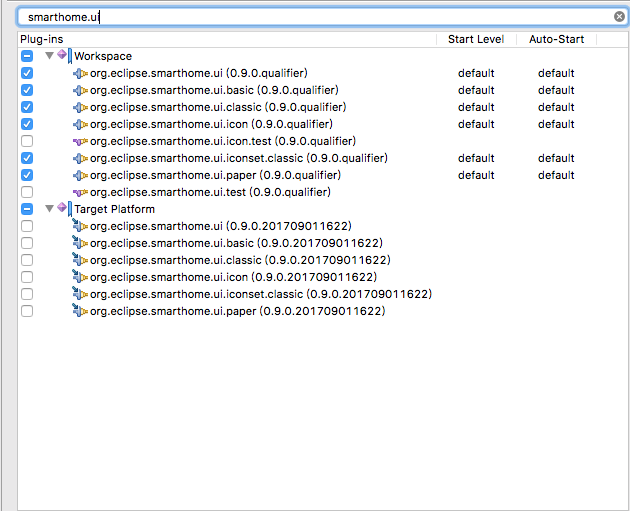Select target platform org.eclipse.smarthome.ui.icon row

pyautogui.click(x=233, y=277)
